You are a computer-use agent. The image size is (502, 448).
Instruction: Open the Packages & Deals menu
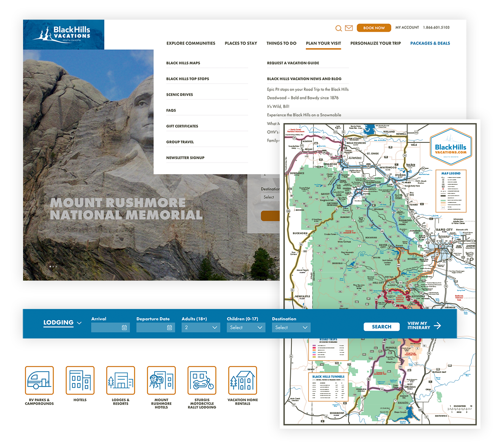[430, 43]
